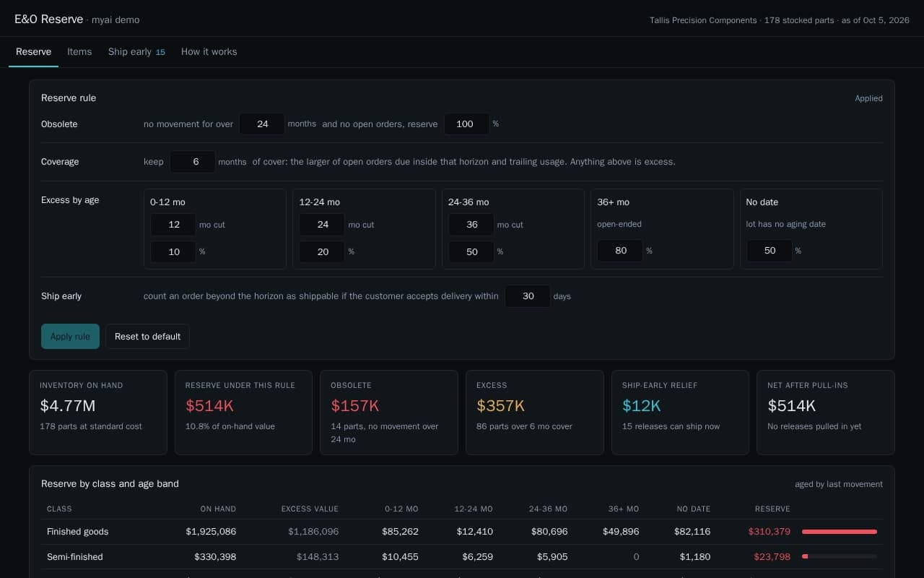
Task: Edit 12-24 mo percent field
Action: pos(322,251)
